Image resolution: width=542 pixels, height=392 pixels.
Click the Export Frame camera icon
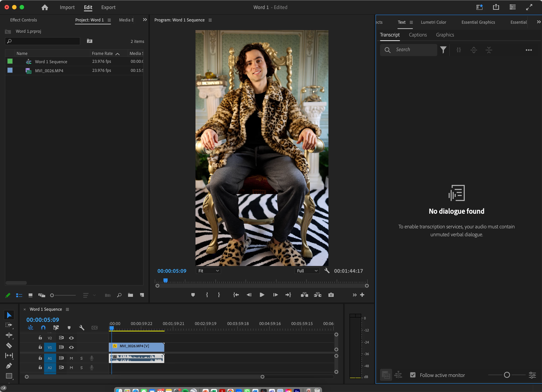click(x=331, y=295)
